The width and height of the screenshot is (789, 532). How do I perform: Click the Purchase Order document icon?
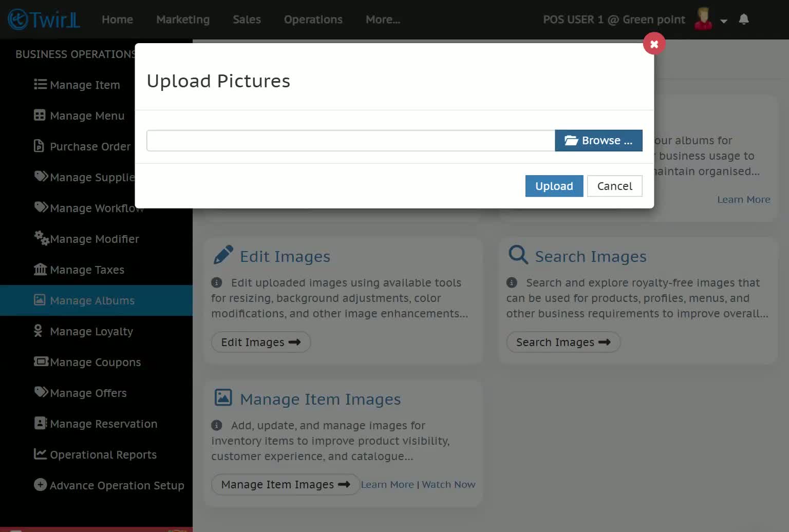pos(39,146)
